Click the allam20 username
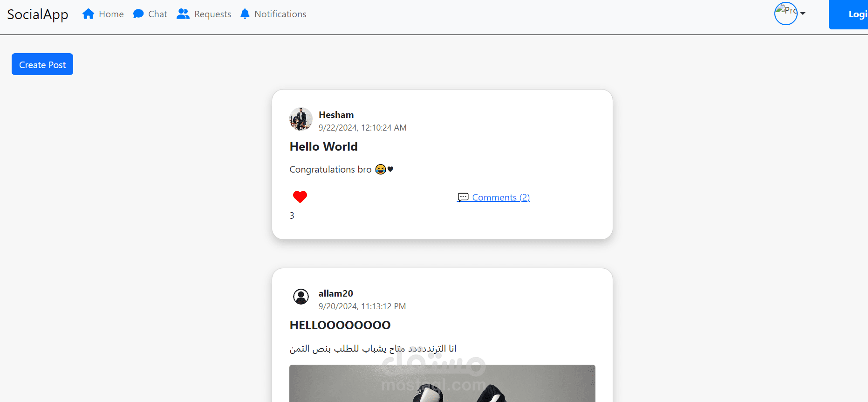The image size is (868, 402). point(335,293)
